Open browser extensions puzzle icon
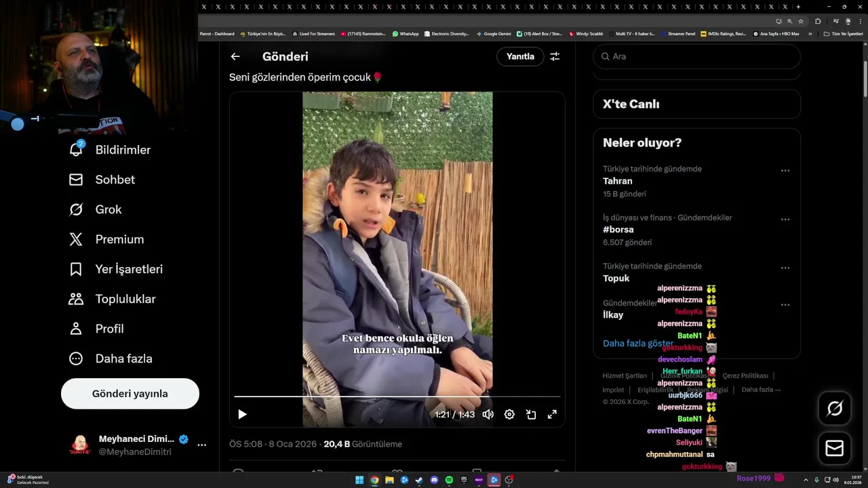 click(x=818, y=21)
